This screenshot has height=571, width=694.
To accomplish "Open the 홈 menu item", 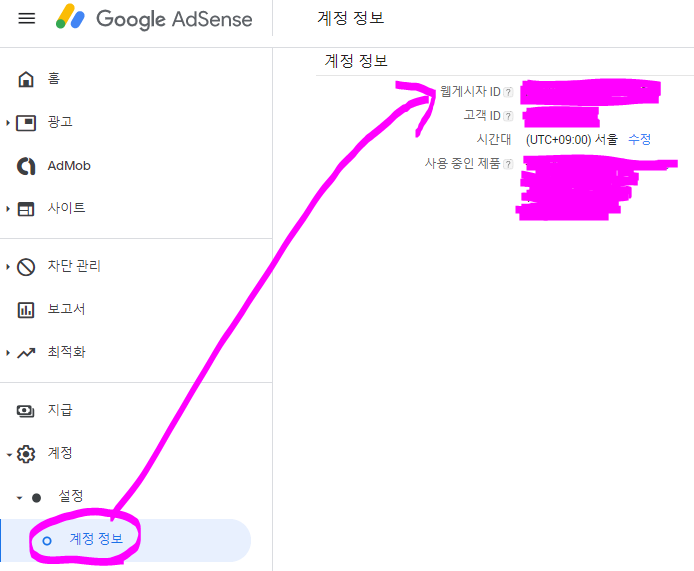I will [54, 79].
